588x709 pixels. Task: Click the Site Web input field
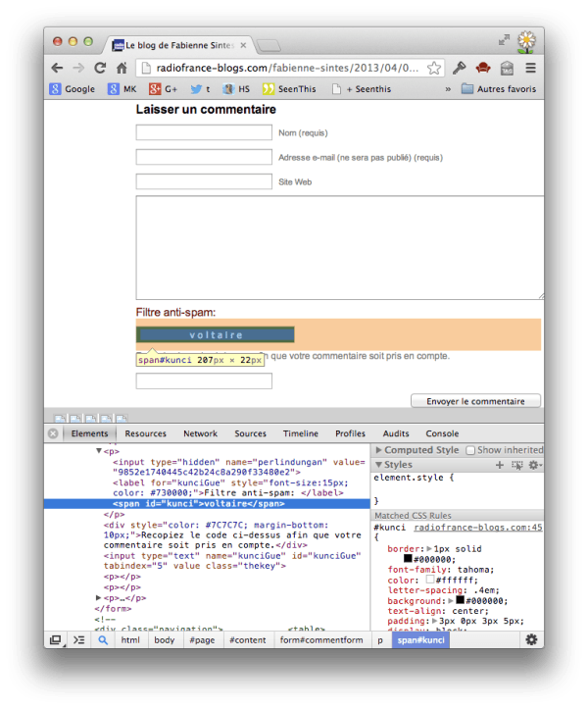tap(204, 181)
